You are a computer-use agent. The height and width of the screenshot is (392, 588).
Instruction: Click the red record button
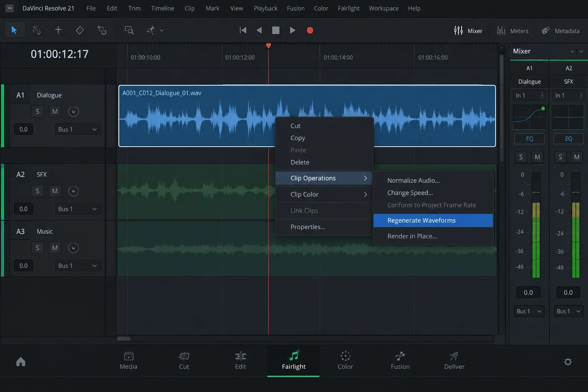(310, 30)
